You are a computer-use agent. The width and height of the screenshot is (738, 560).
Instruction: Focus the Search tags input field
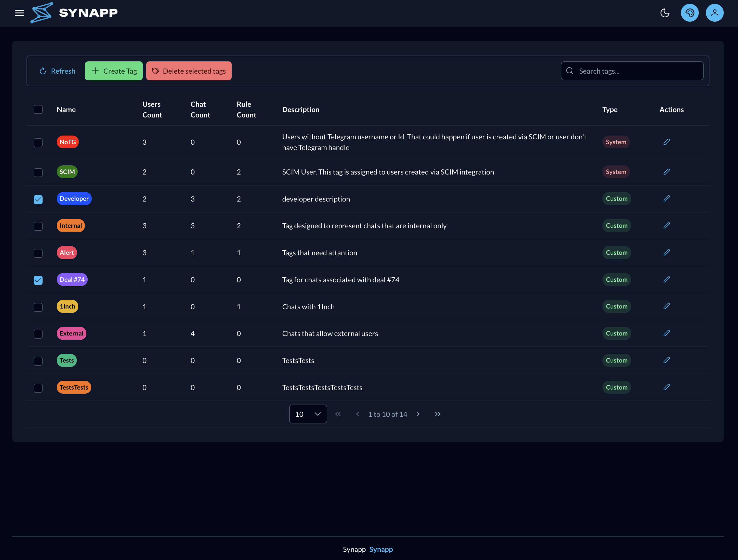click(632, 71)
